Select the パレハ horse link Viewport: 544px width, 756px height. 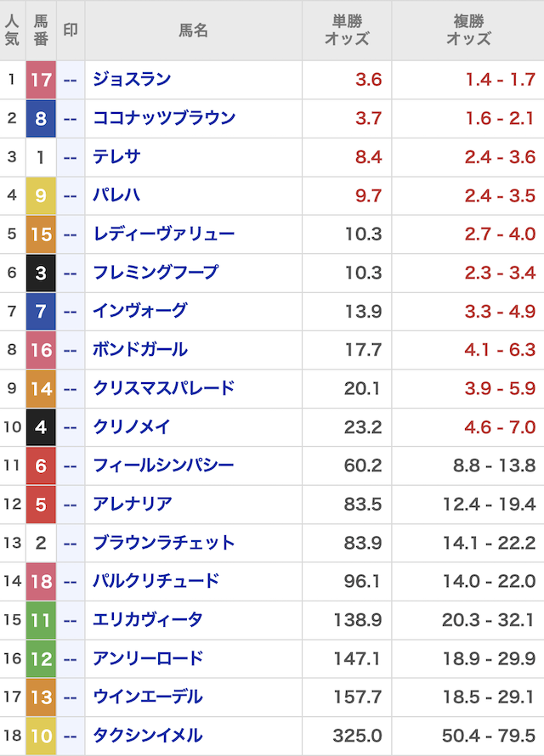click(116, 195)
